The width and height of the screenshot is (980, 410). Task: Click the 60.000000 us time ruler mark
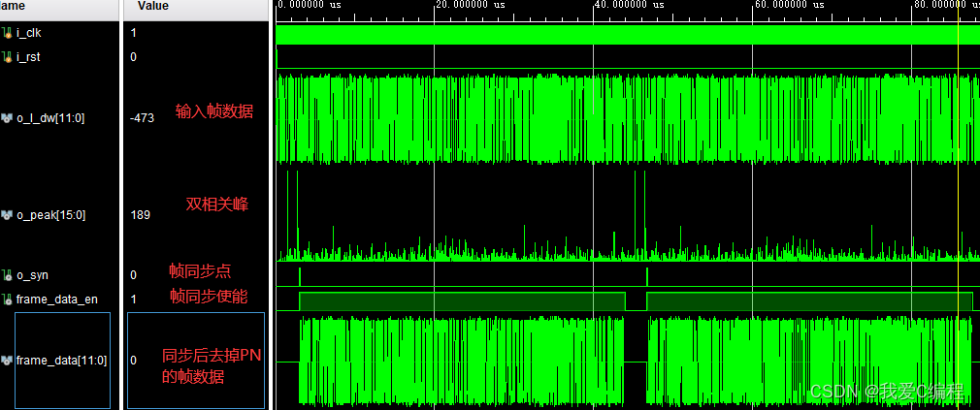(x=789, y=5)
